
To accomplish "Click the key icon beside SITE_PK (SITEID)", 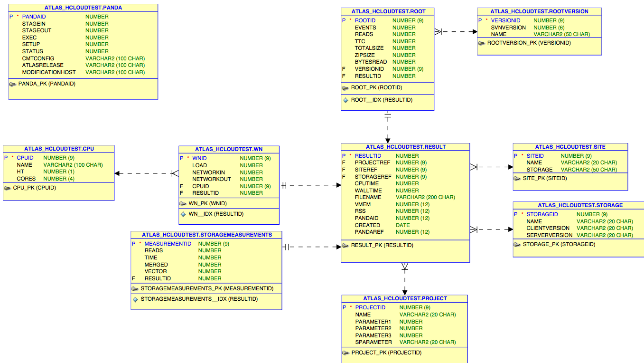I will (518, 179).
